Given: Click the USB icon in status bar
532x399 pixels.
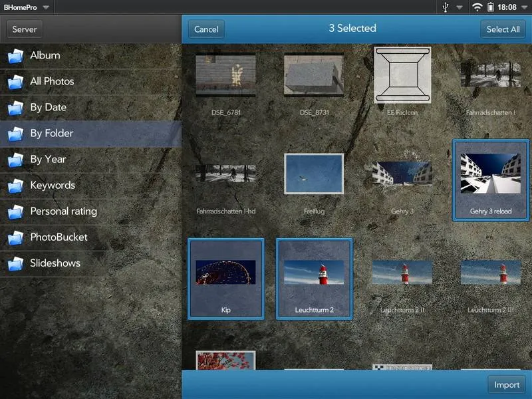Looking at the screenshot, I should click(x=446, y=7).
